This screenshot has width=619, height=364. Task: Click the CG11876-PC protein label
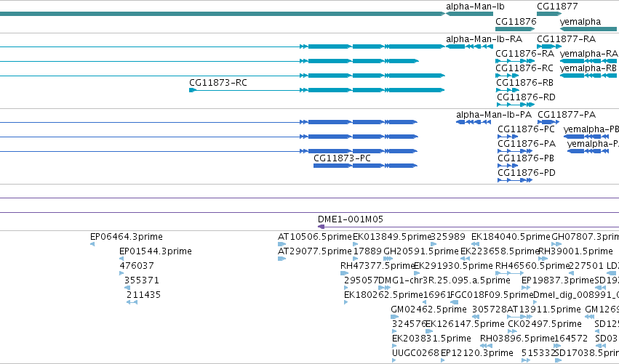[526, 130]
